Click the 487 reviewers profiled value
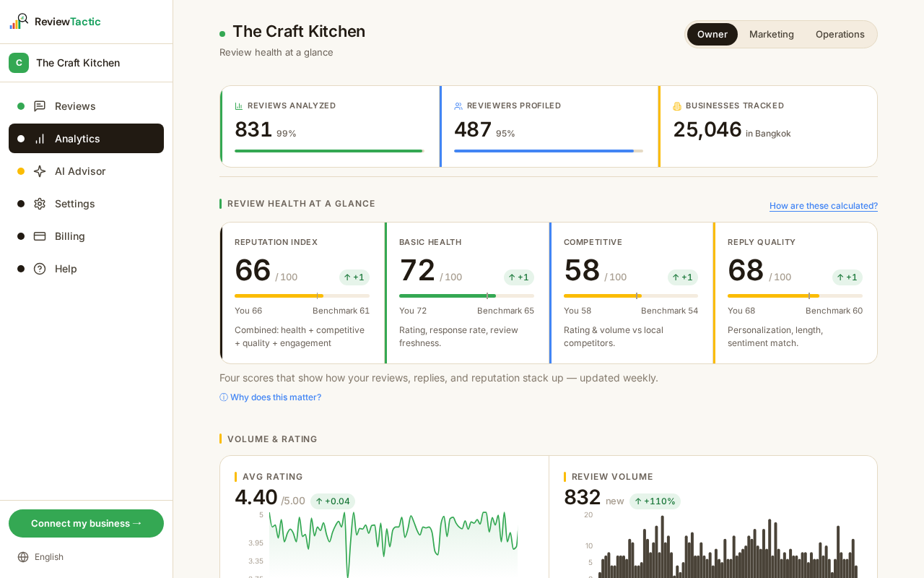The width and height of the screenshot is (924, 578). (x=473, y=129)
